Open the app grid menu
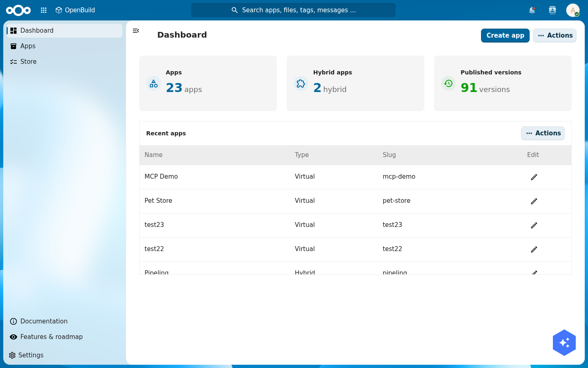The image size is (588, 368). 44,10
